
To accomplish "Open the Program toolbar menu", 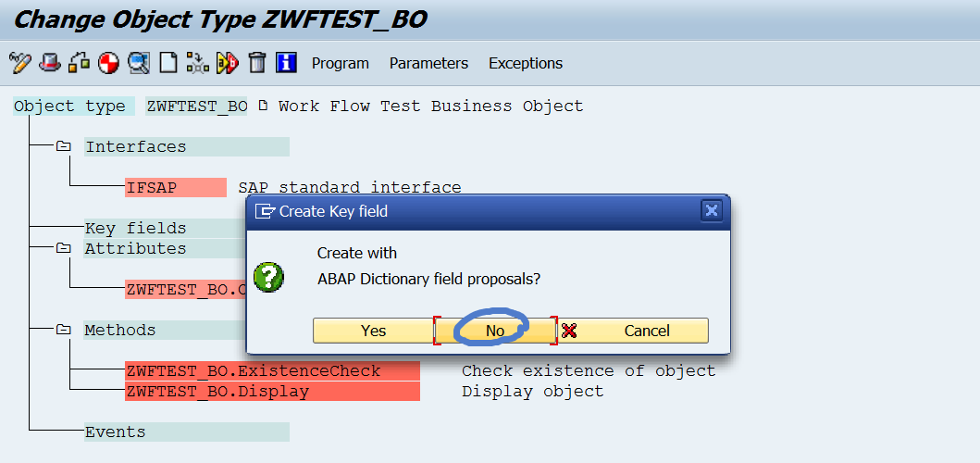I will coord(341,63).
